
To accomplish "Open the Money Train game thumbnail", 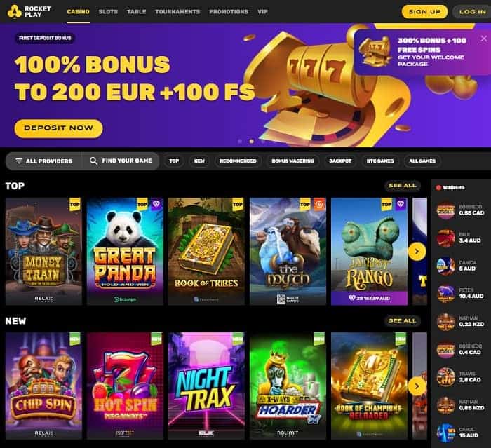I will [x=43, y=251].
